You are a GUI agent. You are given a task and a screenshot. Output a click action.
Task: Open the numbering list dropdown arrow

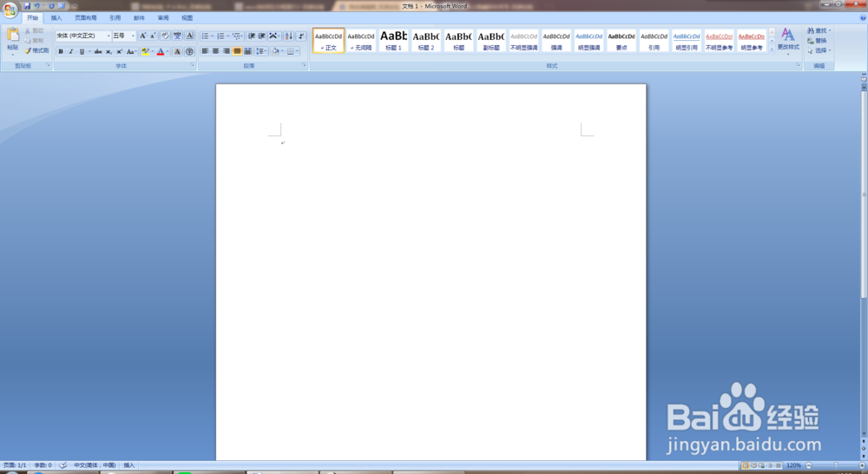tap(228, 36)
